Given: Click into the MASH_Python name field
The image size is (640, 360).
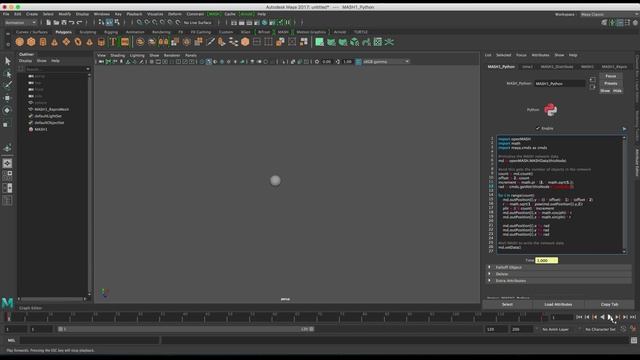Looking at the screenshot, I should click(560, 84).
